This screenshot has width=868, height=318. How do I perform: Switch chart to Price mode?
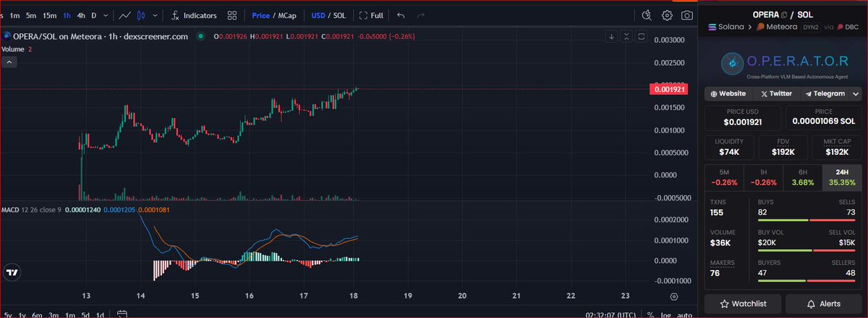click(x=260, y=15)
